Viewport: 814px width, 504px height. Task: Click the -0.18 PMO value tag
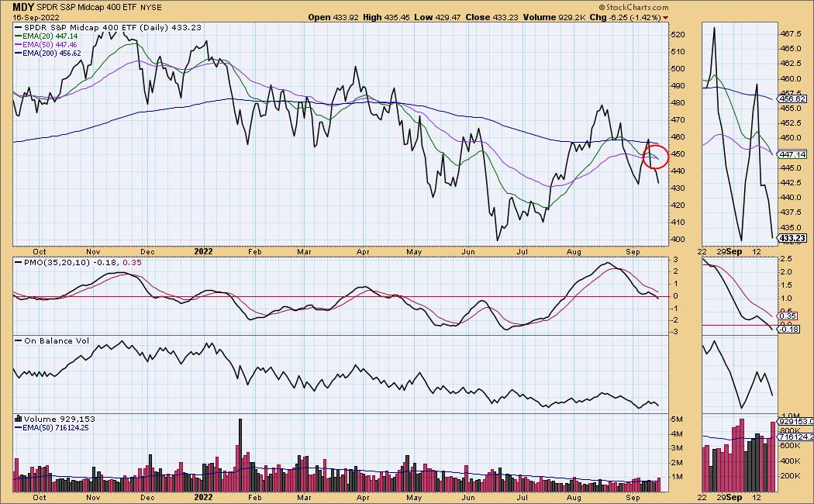[x=789, y=329]
